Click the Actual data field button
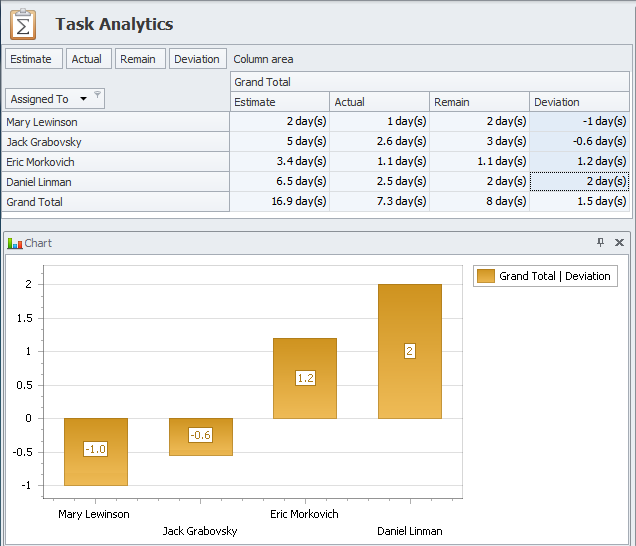This screenshot has width=636, height=546. tap(87, 59)
